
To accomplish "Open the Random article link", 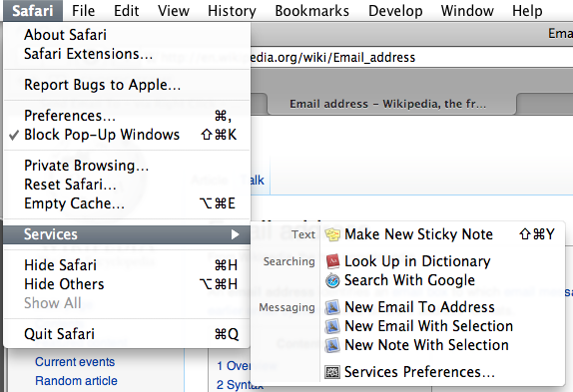I will pyautogui.click(x=77, y=381).
